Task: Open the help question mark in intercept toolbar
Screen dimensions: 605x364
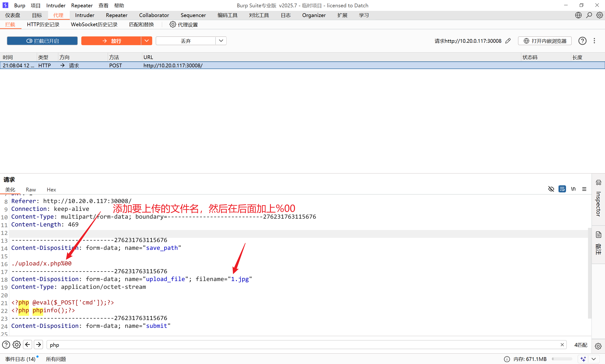Action: [582, 41]
